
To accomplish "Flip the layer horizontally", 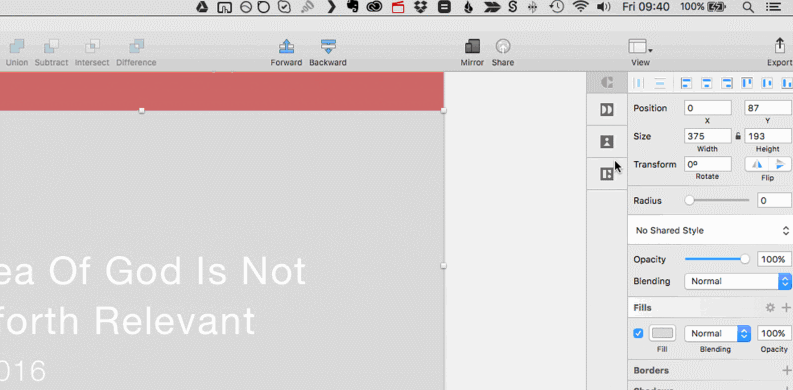I will [x=757, y=164].
